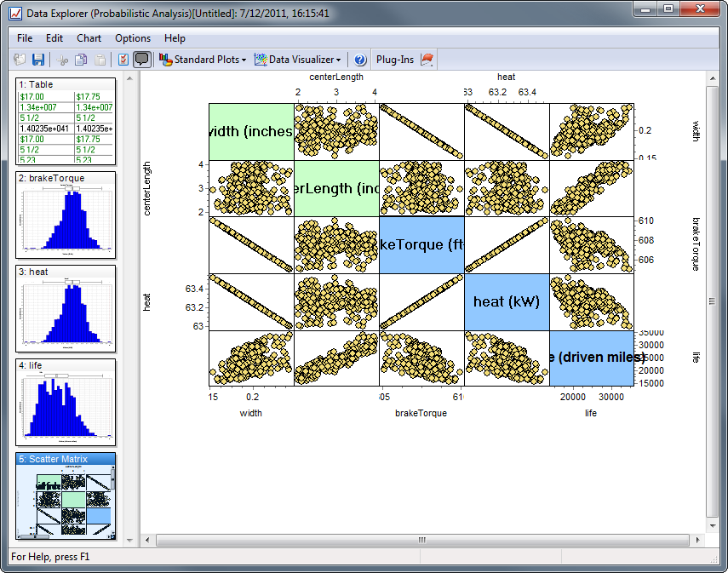Viewport: 728px width, 573px height.
Task: Click the Paste clipboard icon
Action: [100, 60]
